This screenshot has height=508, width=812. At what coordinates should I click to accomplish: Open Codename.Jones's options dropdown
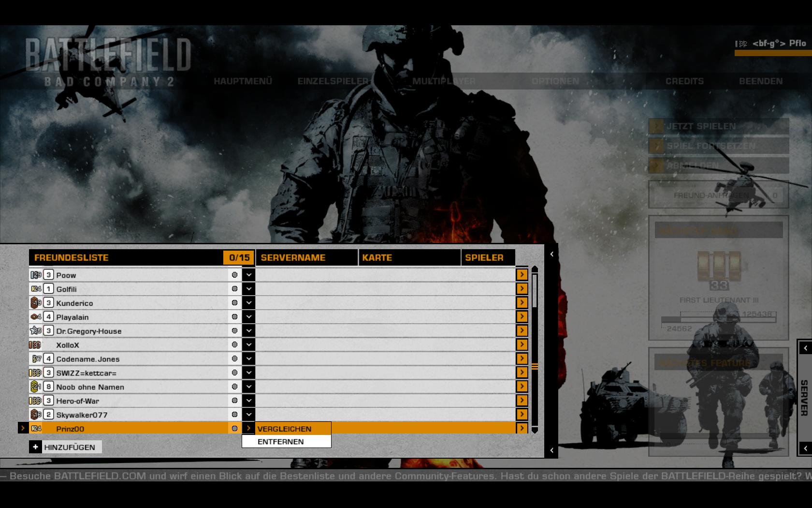pyautogui.click(x=248, y=359)
